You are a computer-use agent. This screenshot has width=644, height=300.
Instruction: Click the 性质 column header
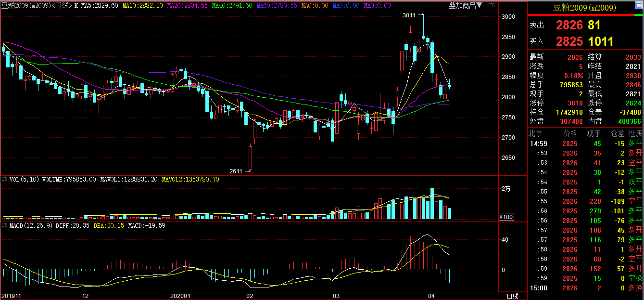[635, 133]
